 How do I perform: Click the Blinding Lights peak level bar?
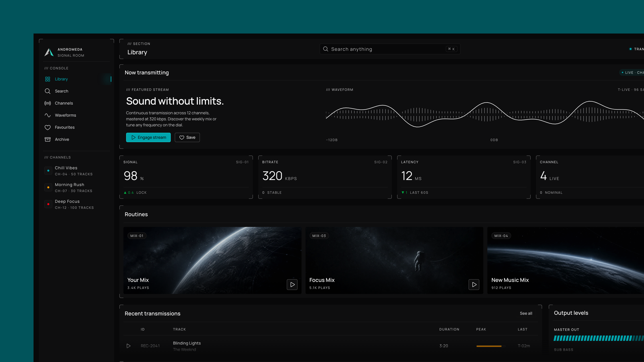pyautogui.click(x=490, y=346)
